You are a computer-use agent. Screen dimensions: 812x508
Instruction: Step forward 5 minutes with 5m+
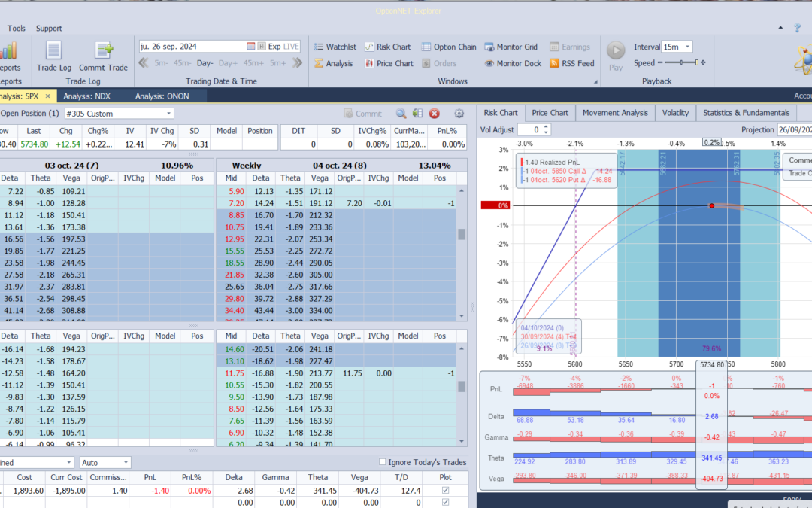277,62
